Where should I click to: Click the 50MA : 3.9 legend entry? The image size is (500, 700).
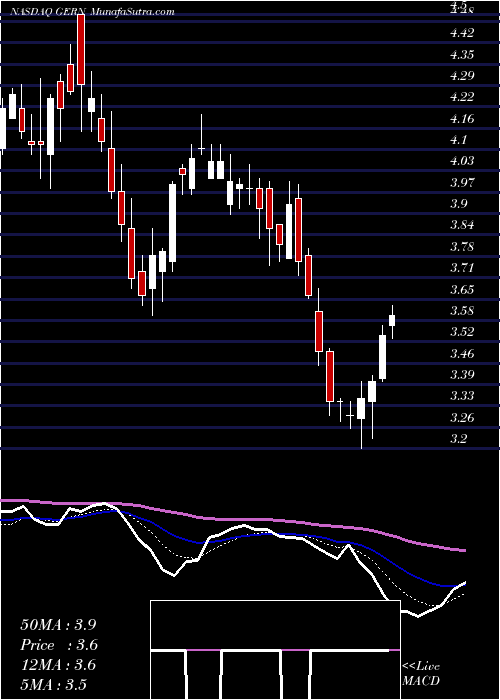pos(58,625)
